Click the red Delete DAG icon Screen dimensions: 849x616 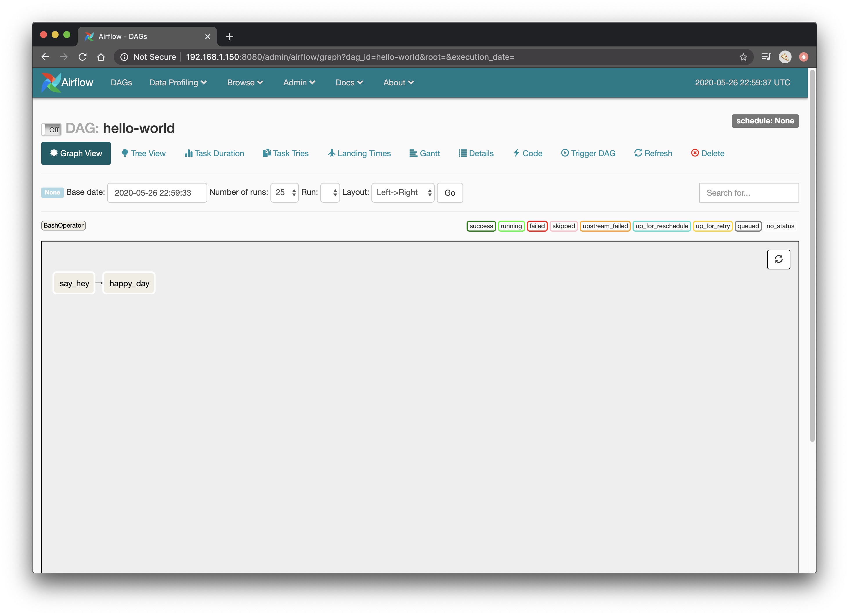695,153
